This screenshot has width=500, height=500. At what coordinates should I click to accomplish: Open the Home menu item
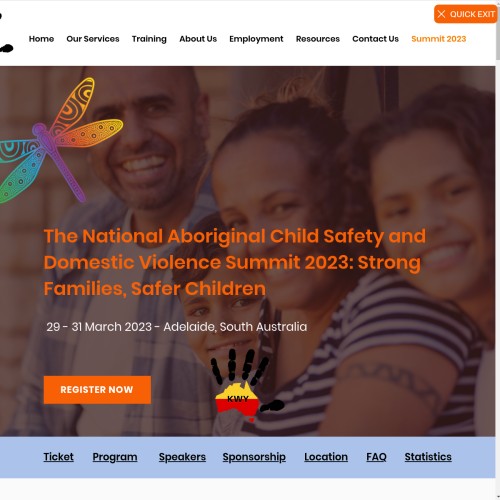[41, 39]
